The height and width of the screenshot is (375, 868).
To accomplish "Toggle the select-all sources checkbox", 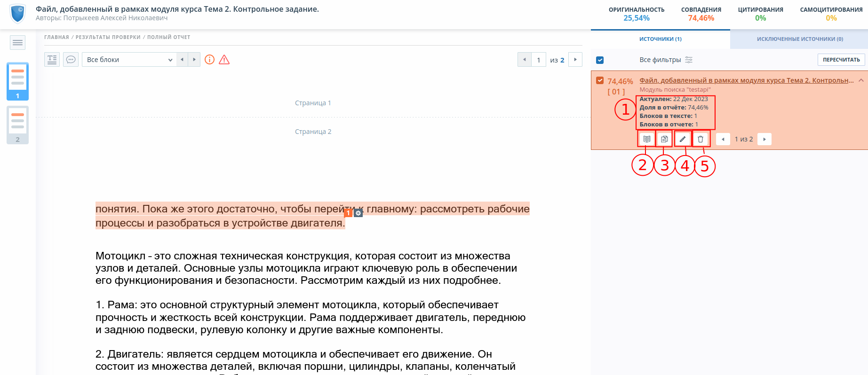I will (x=600, y=60).
